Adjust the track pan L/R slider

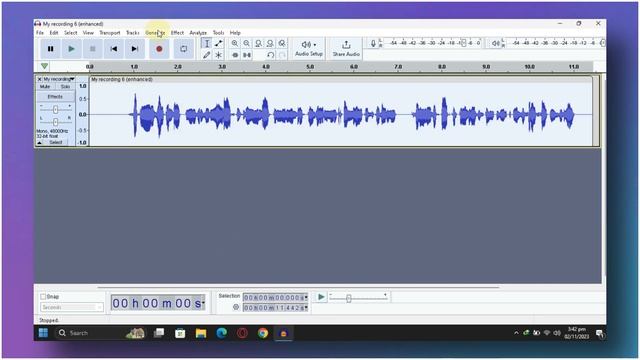point(56,122)
